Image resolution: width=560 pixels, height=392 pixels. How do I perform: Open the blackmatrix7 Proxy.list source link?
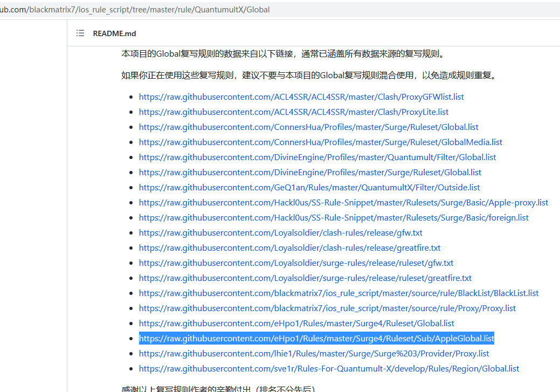click(x=327, y=308)
